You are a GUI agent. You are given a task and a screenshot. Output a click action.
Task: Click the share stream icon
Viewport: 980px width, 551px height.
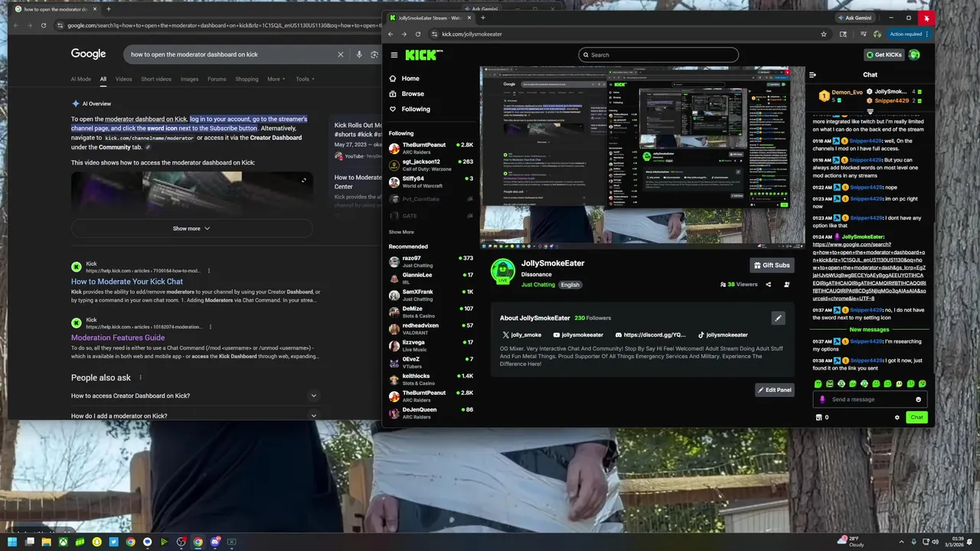pyautogui.click(x=769, y=285)
